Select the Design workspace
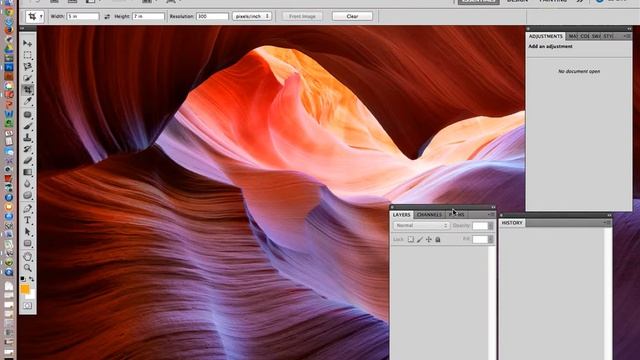The width and height of the screenshot is (640, 360). pos(518,1)
